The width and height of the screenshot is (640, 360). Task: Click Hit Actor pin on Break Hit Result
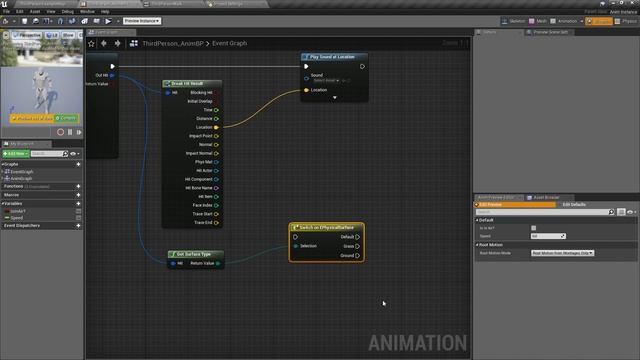pos(216,171)
